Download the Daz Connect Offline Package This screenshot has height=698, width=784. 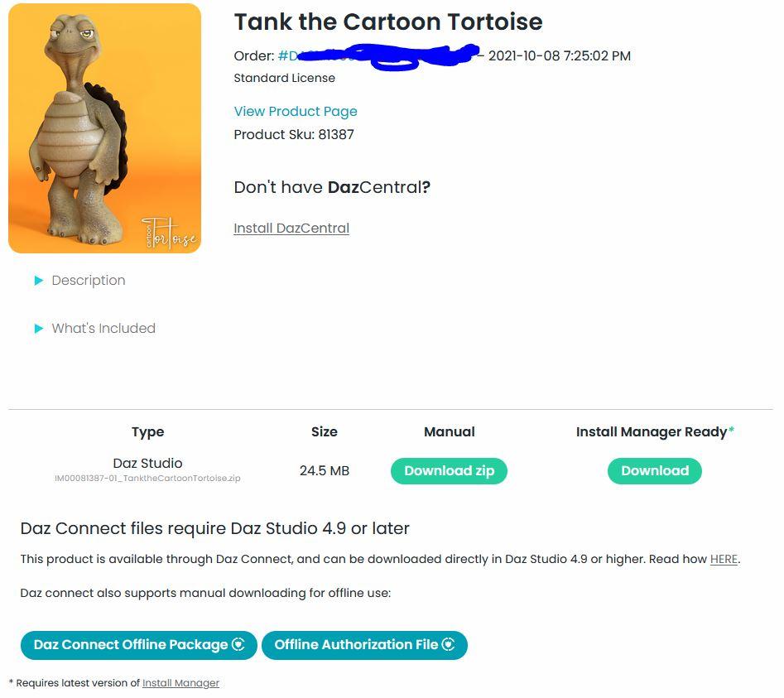131,645
